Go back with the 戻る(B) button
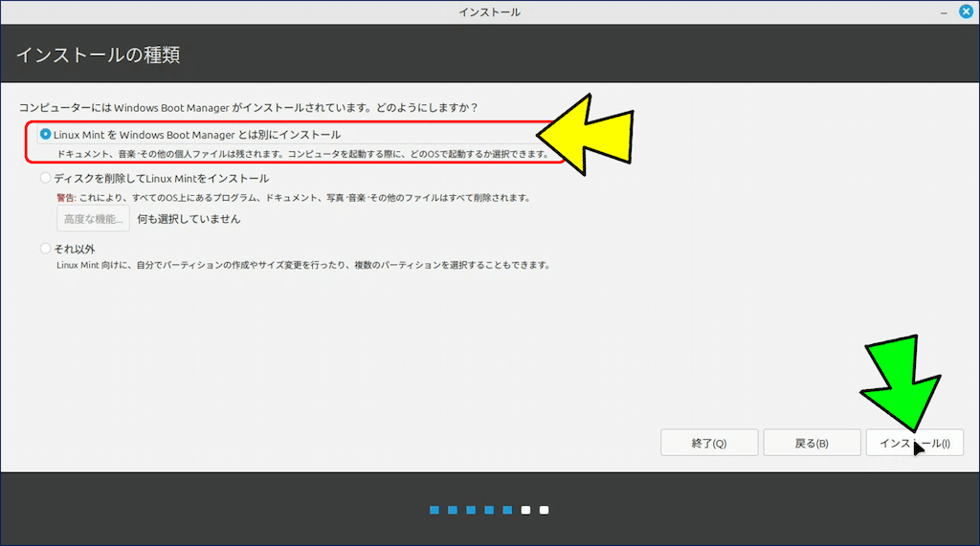Image resolution: width=980 pixels, height=546 pixels. pyautogui.click(x=812, y=443)
